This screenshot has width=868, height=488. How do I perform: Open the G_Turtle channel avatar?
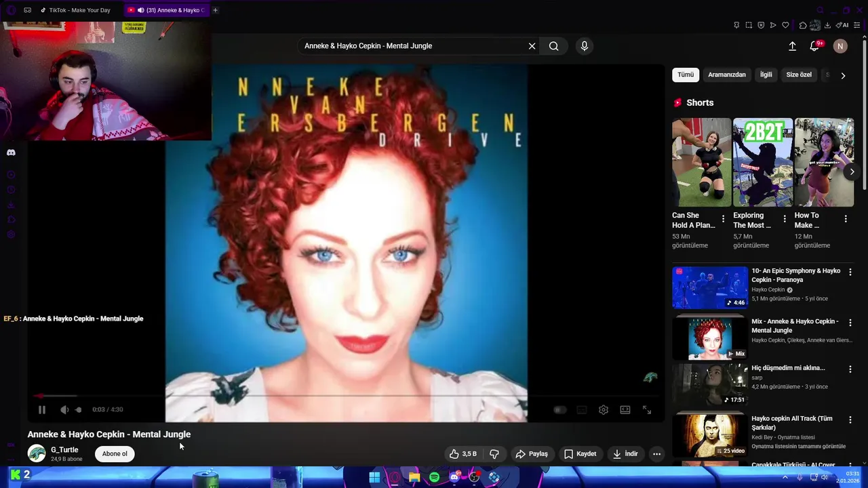point(37,453)
